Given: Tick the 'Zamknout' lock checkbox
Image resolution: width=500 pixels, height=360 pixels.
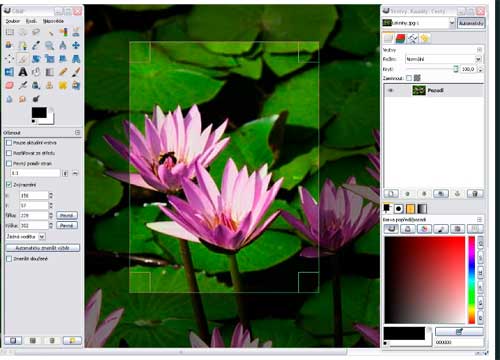Looking at the screenshot, I should point(409,78).
